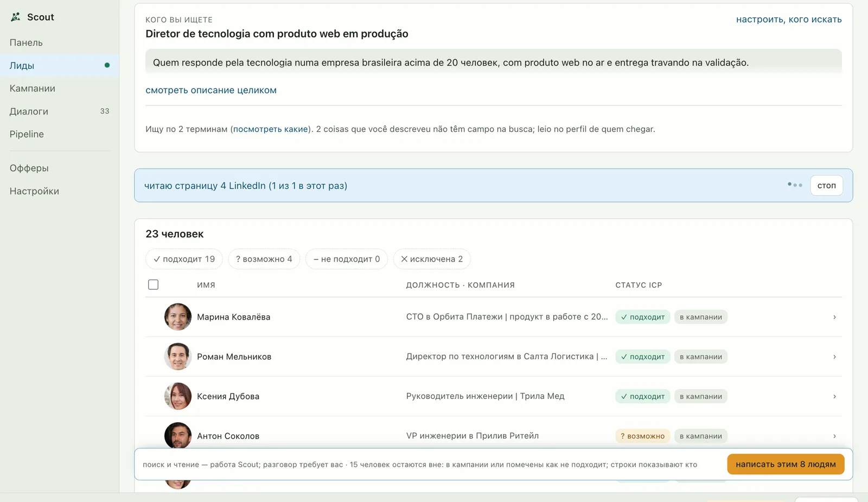868x502 pixels.
Task: Click Diretor de tecnologia heading
Action: pos(277,34)
